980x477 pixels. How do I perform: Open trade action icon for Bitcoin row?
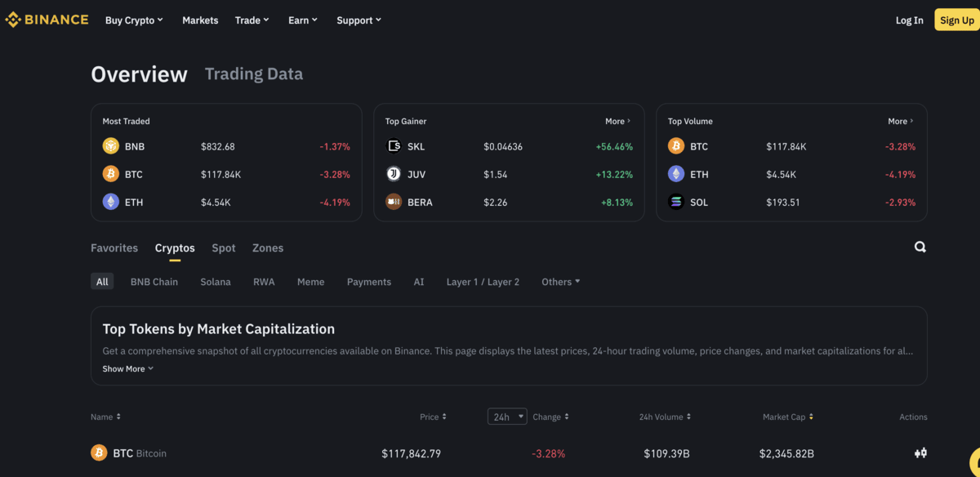click(x=920, y=452)
